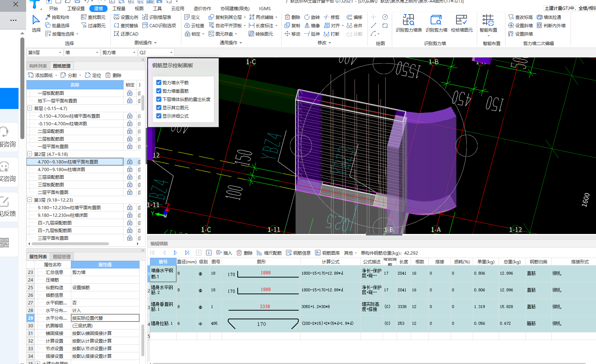The width and height of the screenshot is (596, 364).
Task: Click the 钢筋图库 rebar library button
Action: click(x=327, y=253)
